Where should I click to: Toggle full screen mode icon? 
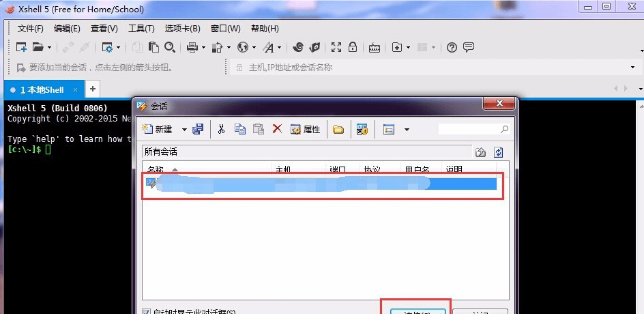[336, 47]
